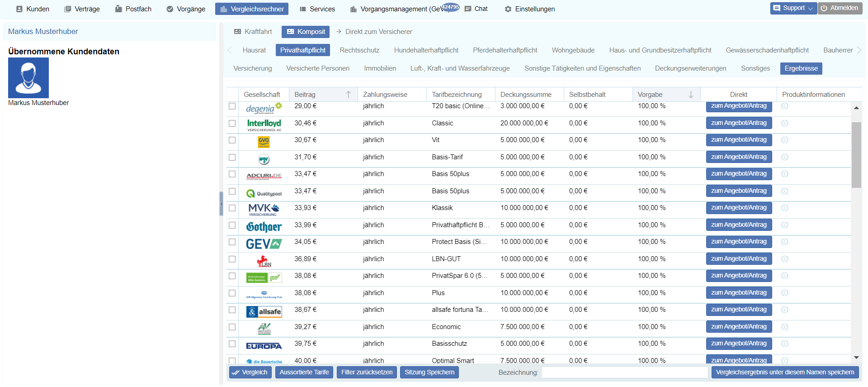Screen dimensions: 868x387
Task: Click the info icon for the Gothaer tariff
Action: coord(785,225)
